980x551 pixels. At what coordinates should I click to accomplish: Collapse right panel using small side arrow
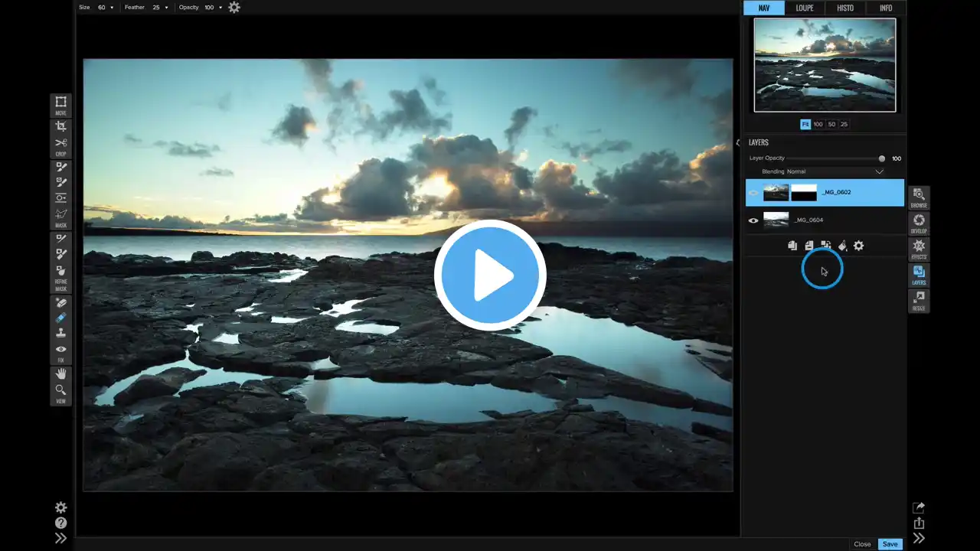[x=737, y=142]
